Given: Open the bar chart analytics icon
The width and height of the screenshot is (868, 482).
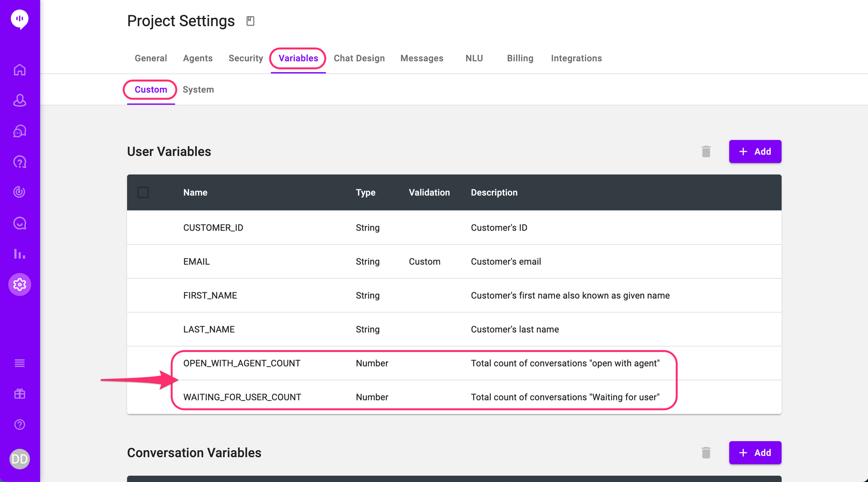Looking at the screenshot, I should 20,254.
